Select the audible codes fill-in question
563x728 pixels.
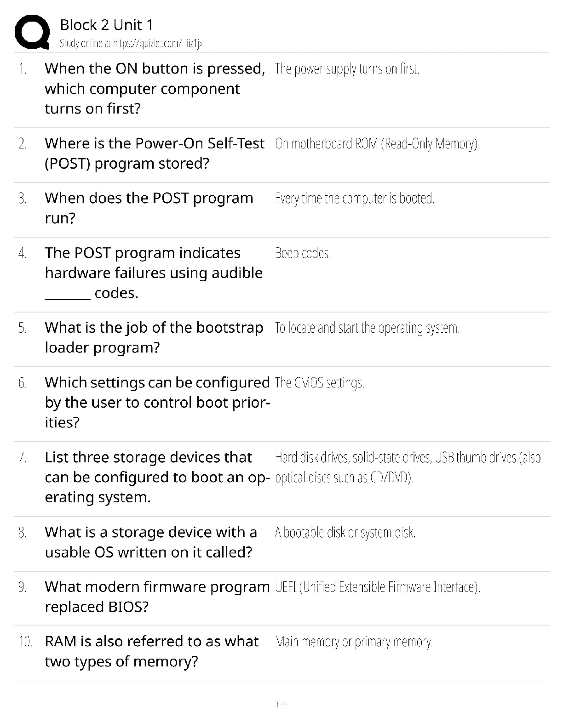click(154, 273)
